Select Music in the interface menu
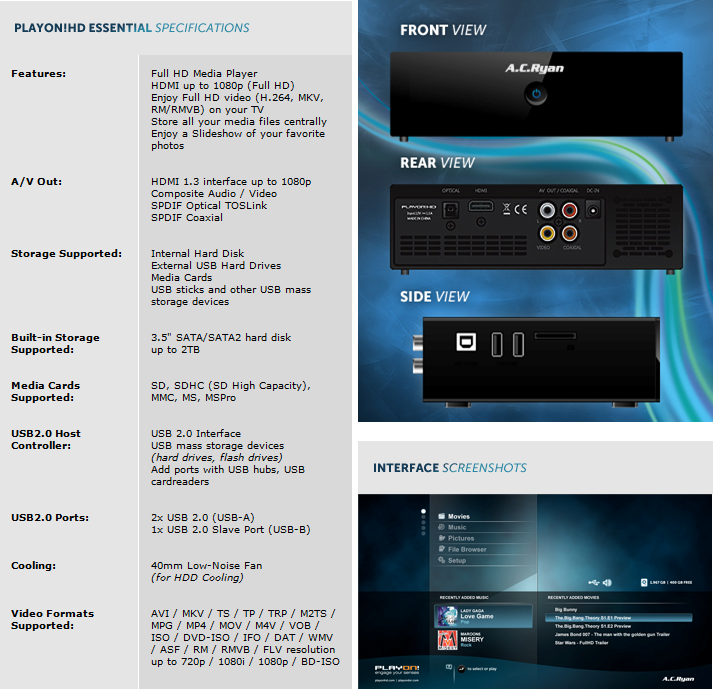Viewport: 714px width, 689px height. (457, 527)
